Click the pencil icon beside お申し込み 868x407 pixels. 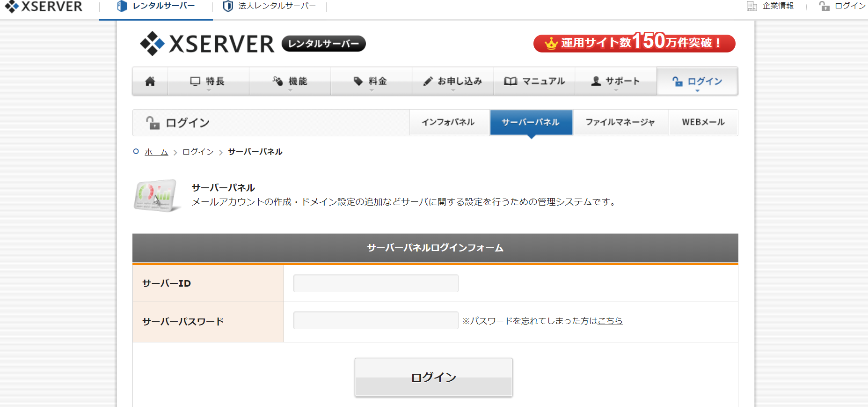(428, 81)
